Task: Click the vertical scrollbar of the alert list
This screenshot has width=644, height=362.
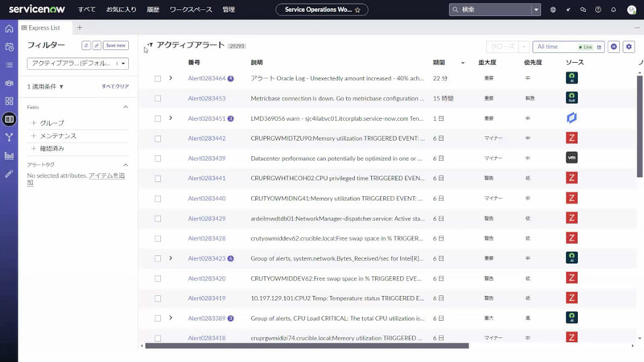Action: click(640, 126)
